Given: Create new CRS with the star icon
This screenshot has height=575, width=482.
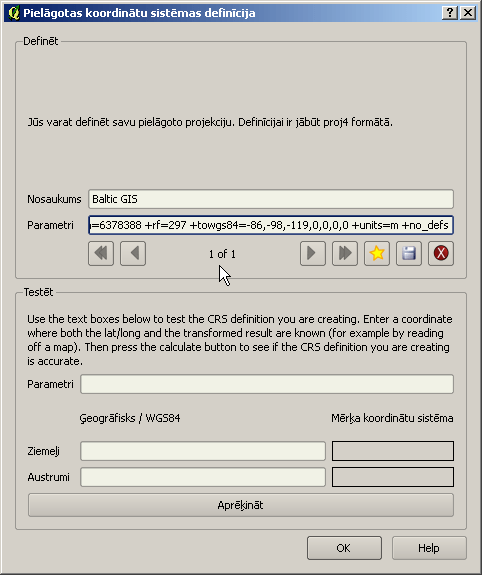Looking at the screenshot, I should (377, 253).
